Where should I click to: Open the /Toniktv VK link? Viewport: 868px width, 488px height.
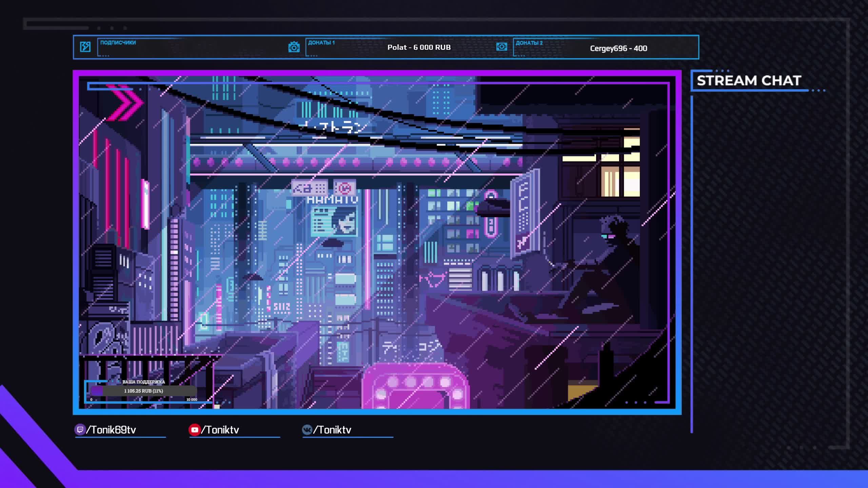tap(332, 430)
